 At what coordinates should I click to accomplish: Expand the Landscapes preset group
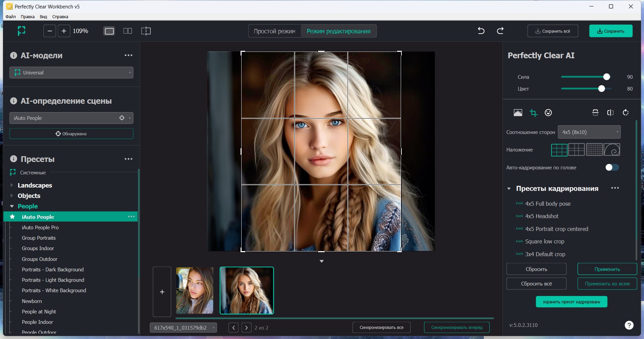[12, 185]
